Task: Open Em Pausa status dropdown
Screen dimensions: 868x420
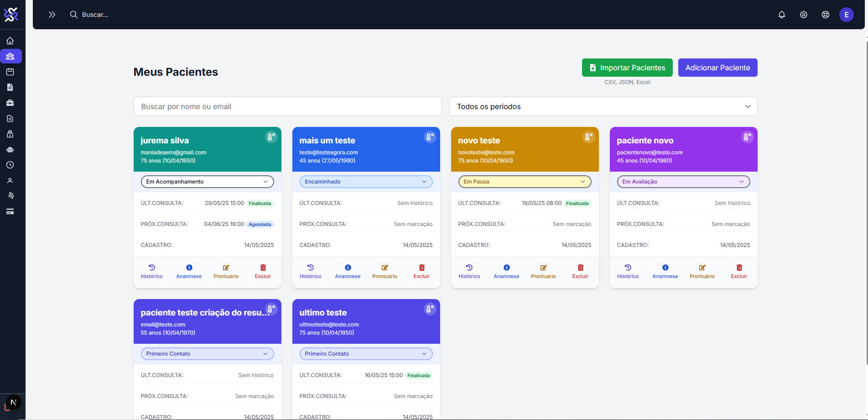Action: (525, 182)
